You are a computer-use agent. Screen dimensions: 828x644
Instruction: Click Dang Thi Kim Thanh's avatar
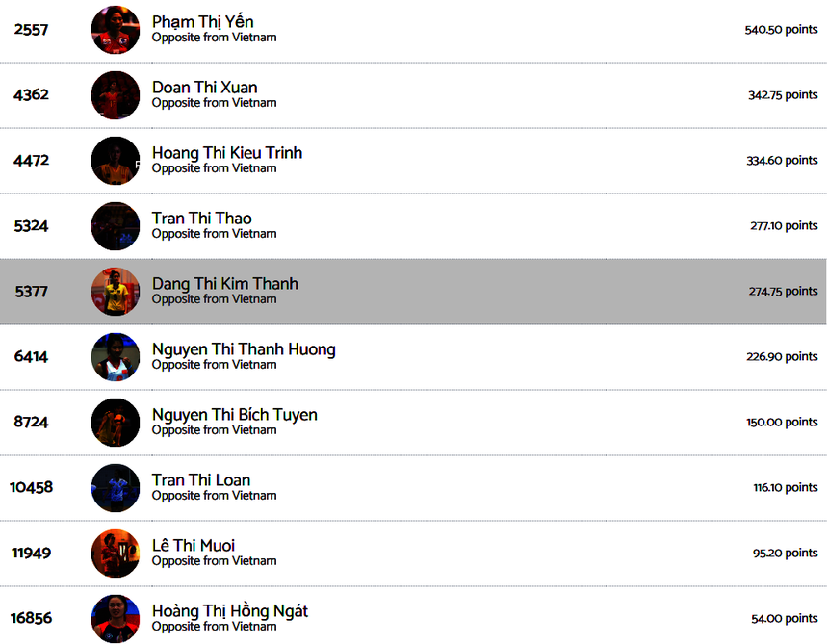pyautogui.click(x=116, y=292)
